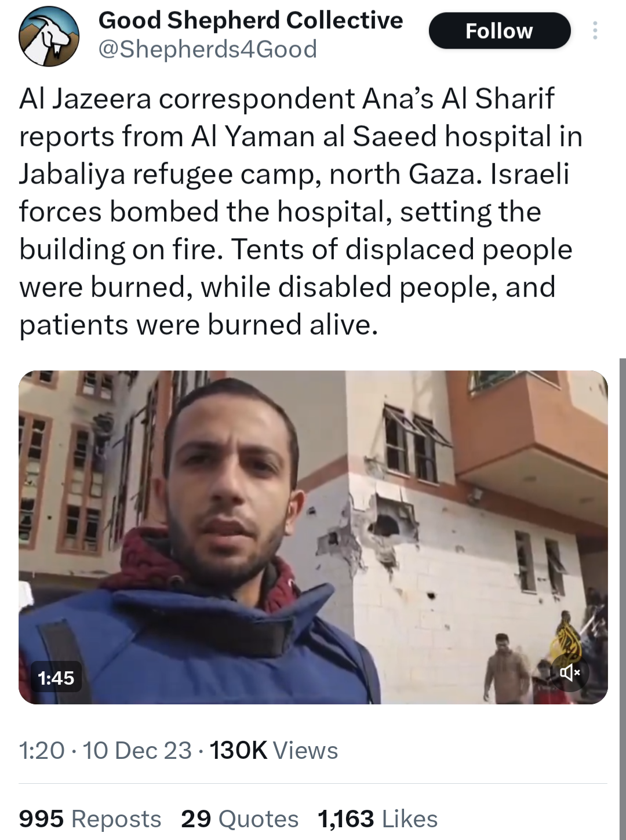View the 29 Quotes list
Image resolution: width=626 pixels, height=840 pixels.
point(239,819)
